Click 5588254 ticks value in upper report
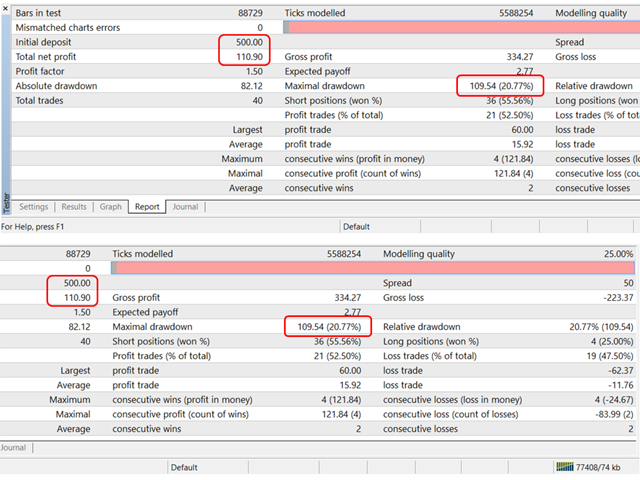Image resolution: width=640 pixels, height=480 pixels. [516, 13]
